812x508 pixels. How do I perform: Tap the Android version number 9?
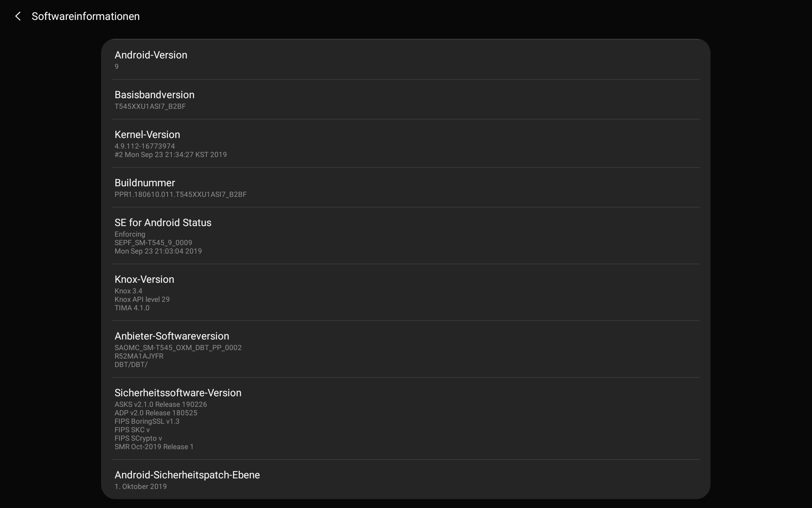click(x=117, y=66)
